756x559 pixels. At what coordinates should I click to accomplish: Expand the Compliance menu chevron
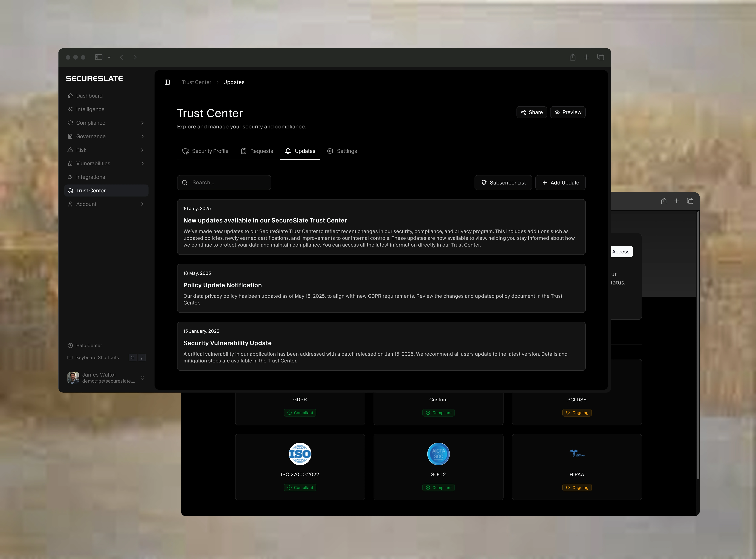point(142,123)
